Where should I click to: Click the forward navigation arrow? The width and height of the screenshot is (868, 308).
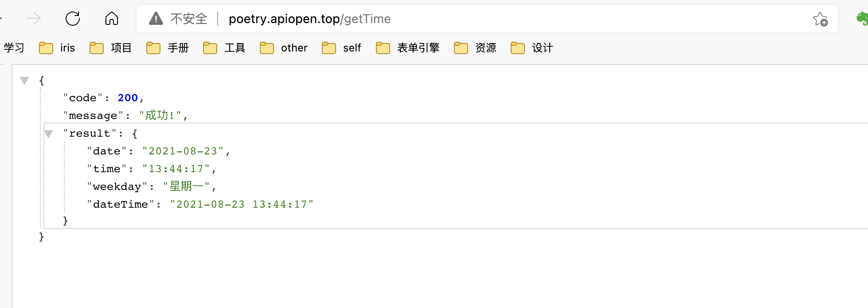tap(35, 19)
